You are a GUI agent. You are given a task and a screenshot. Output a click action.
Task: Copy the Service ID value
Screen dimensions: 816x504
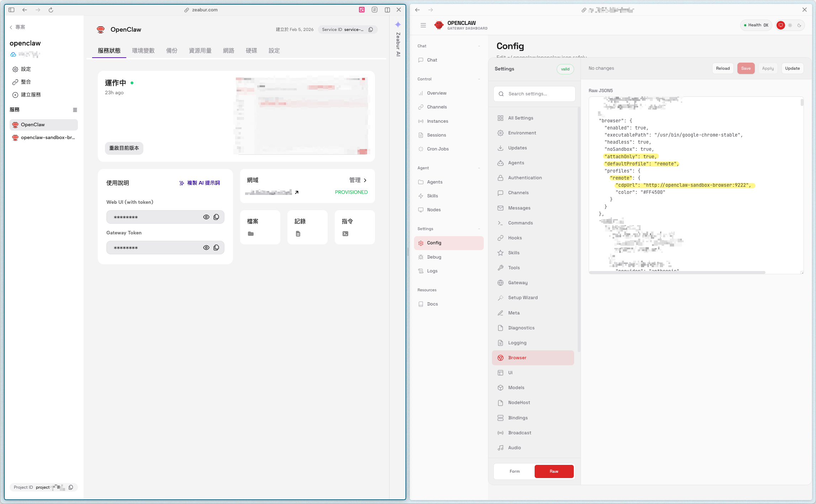coord(371,30)
